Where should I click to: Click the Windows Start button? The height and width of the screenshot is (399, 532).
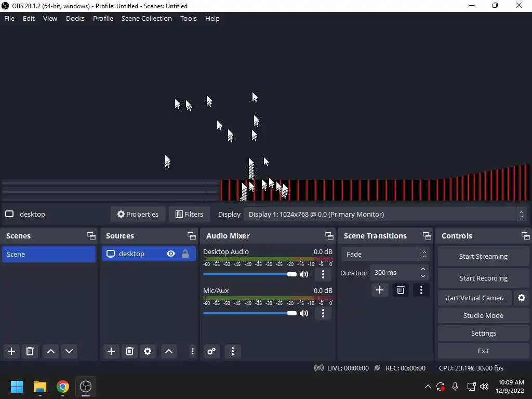coord(17,387)
